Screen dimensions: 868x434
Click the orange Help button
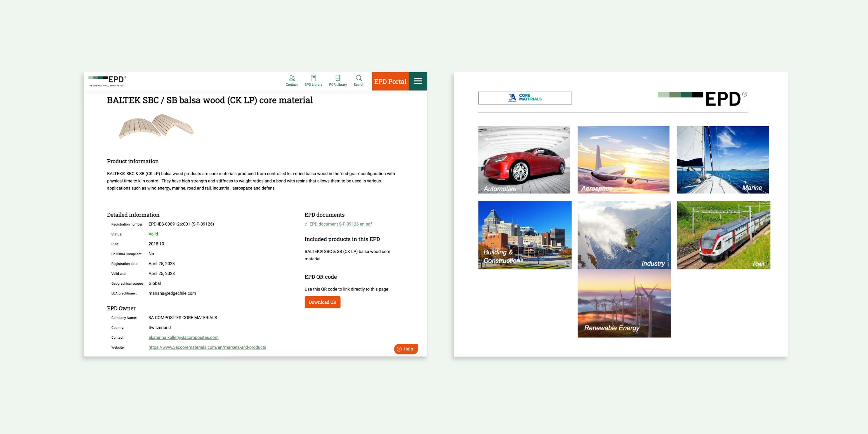click(406, 349)
